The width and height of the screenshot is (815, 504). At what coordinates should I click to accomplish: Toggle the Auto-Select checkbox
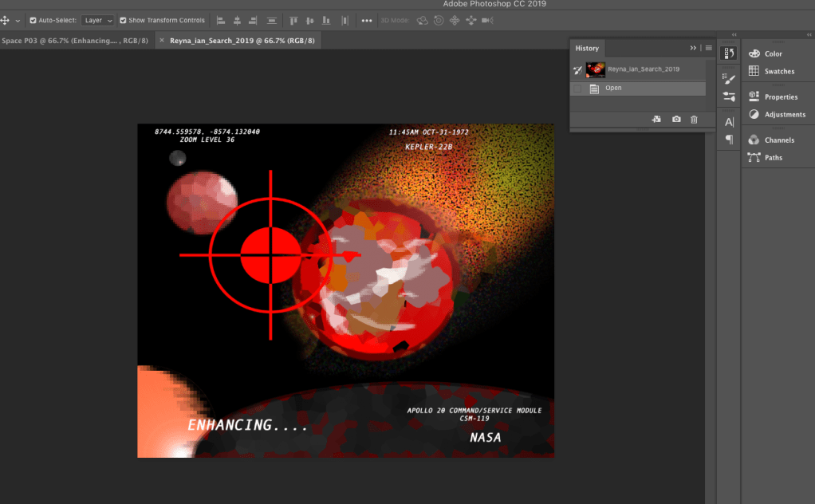[x=33, y=20]
